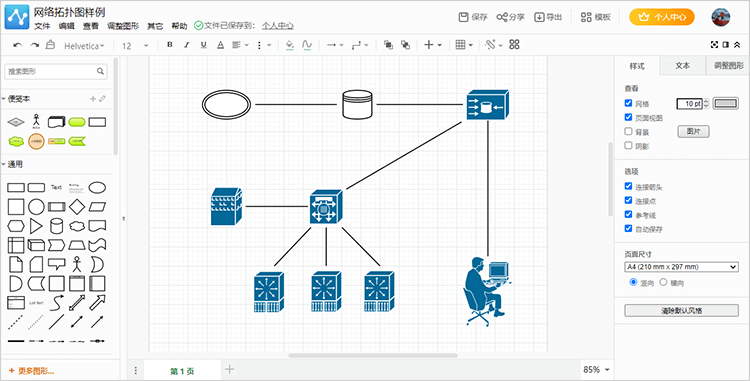Open the 文件 menu
This screenshot has width=750, height=381.
pyautogui.click(x=42, y=26)
